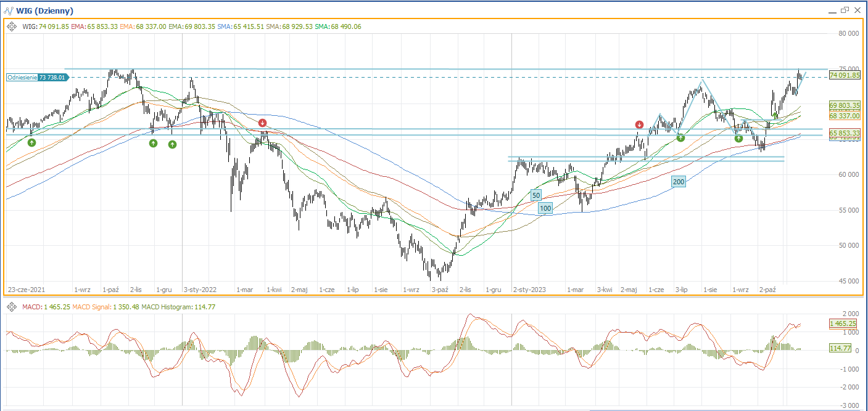
Task: Click the leftmost green up-arrow marker on the chart
Action: [x=31, y=142]
